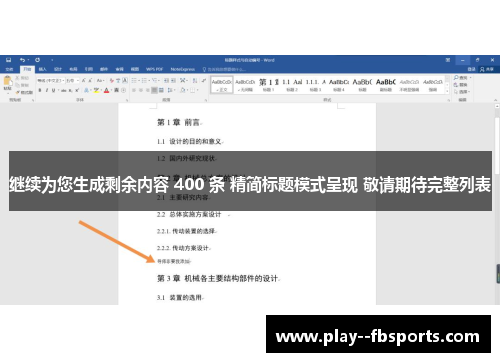
Task: Click heading text 第 3 章 机械各主要结构部件的设计
Action: click(x=218, y=278)
